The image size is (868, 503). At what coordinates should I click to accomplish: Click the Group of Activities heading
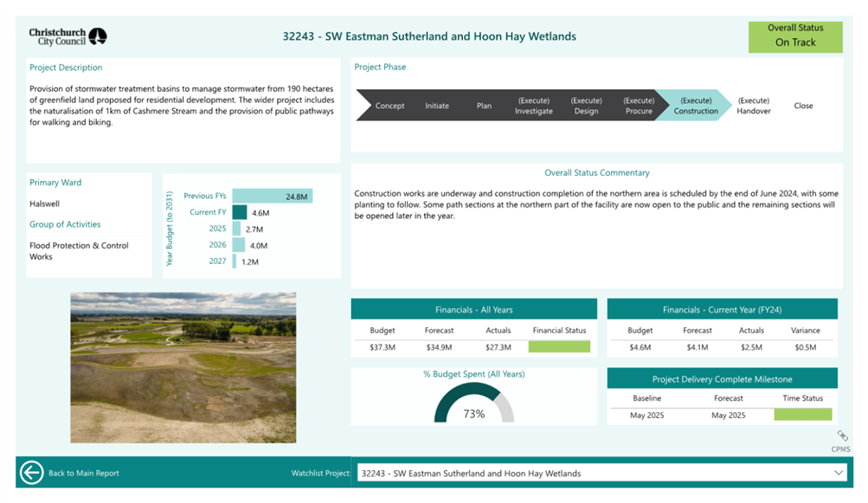tap(65, 224)
